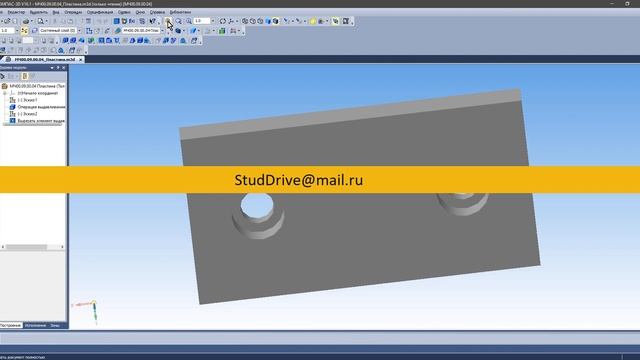
Task: Click first arrow icon in tree toolbar
Action: click(2, 76)
